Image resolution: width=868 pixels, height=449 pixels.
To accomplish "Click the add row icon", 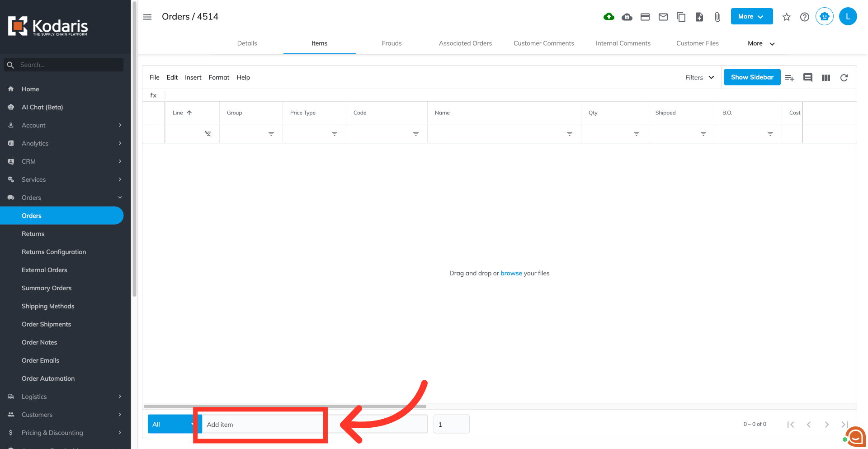I will (x=790, y=78).
